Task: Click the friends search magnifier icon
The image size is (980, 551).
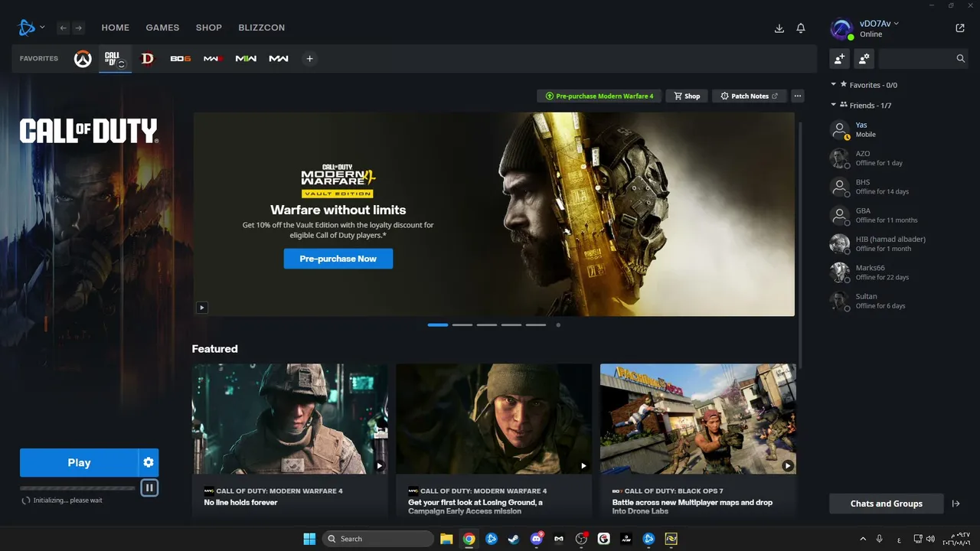Action: 961,58
